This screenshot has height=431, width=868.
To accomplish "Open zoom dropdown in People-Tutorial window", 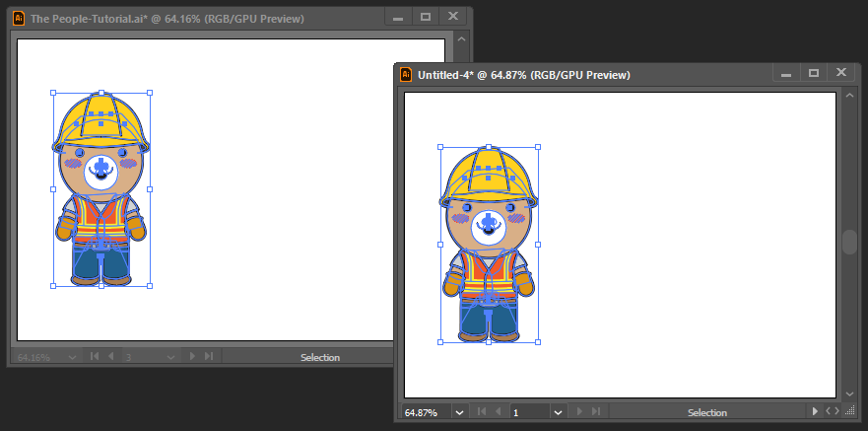I will coord(71,356).
